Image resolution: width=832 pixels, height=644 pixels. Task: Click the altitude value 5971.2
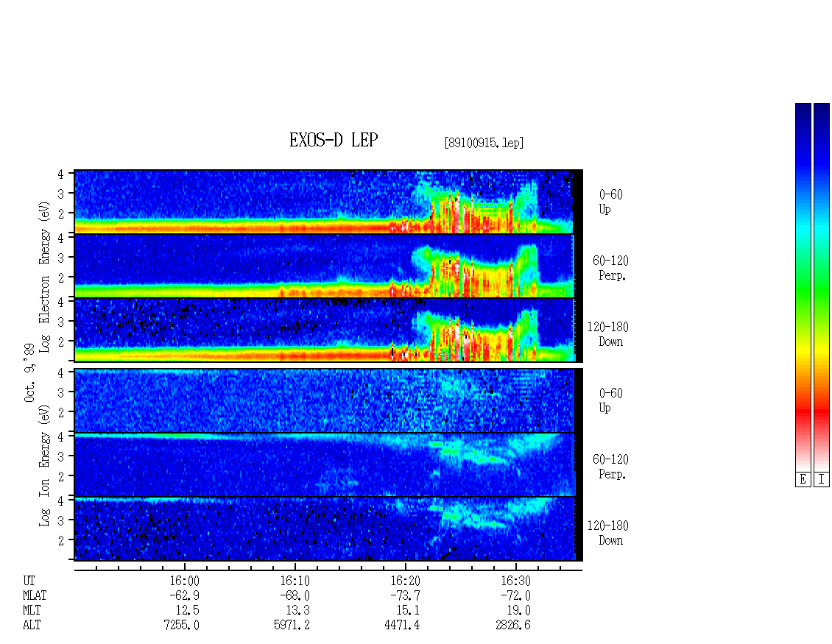pyautogui.click(x=292, y=625)
